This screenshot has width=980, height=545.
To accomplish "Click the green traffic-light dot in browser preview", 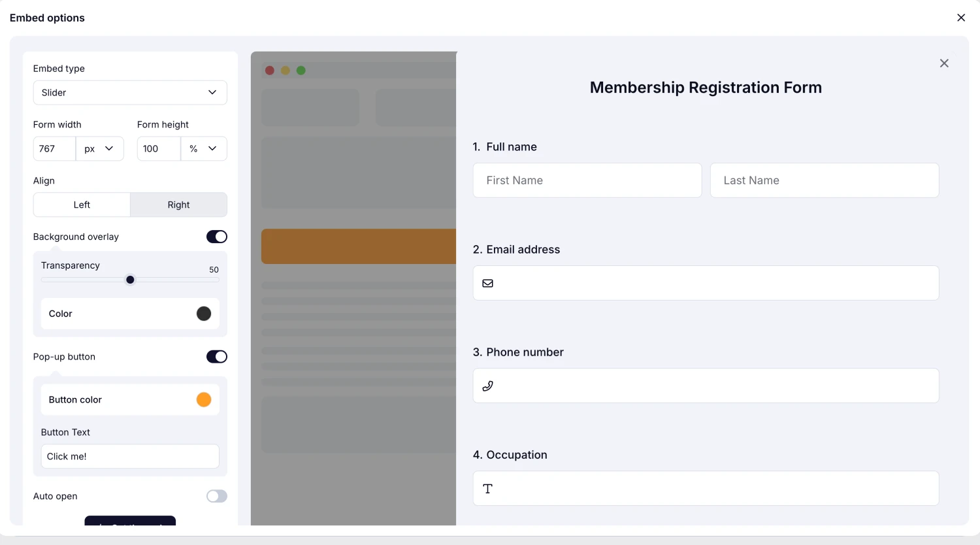I will (301, 70).
